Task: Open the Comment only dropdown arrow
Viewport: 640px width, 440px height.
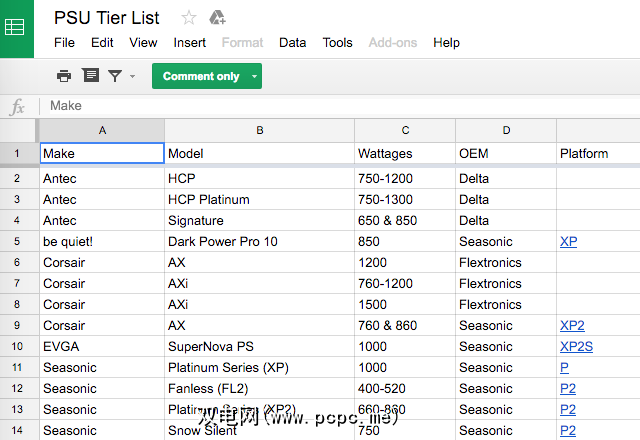Action: click(x=254, y=76)
